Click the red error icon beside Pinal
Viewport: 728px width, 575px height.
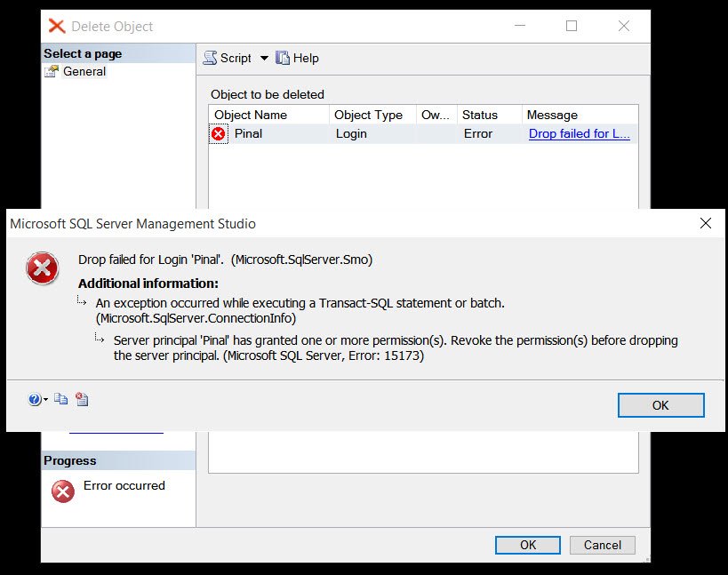pyautogui.click(x=218, y=134)
